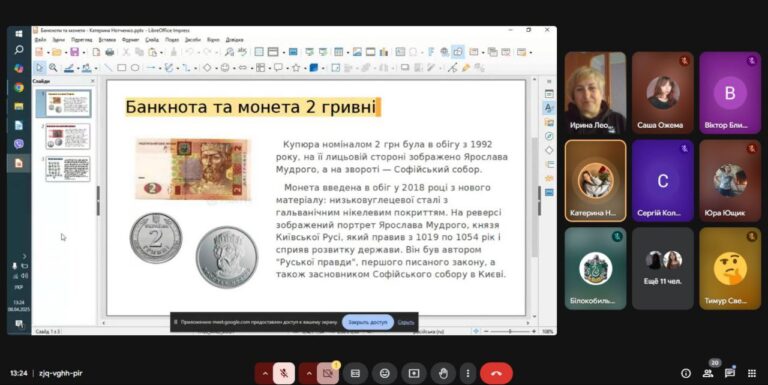Click the Find and Replace binoculars icon
The height and width of the screenshot is (385, 768).
click(x=229, y=52)
